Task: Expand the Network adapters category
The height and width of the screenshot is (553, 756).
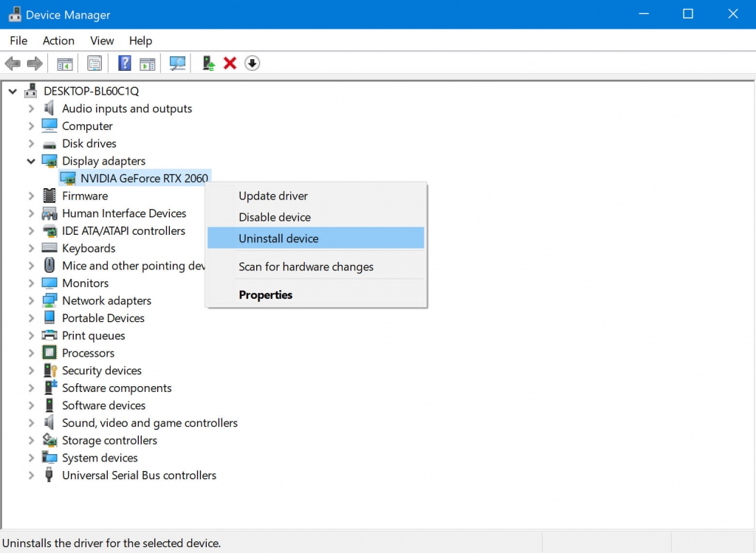Action: tap(30, 300)
